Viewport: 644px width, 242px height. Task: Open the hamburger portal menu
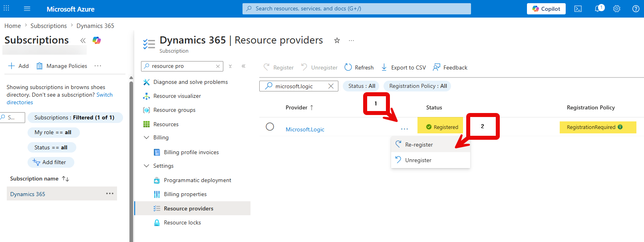coord(27,9)
